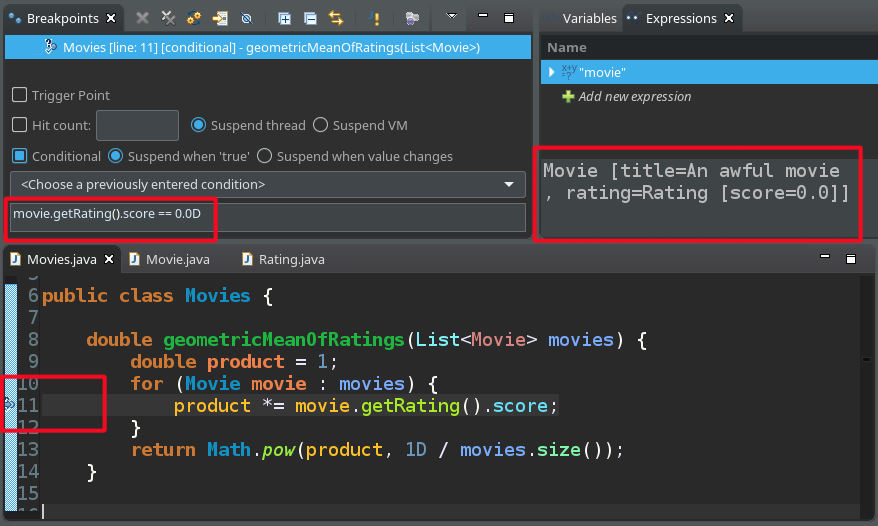The height and width of the screenshot is (526, 878).
Task: Toggle Show Breakpoints Supported by Selected Target
Action: point(194,18)
